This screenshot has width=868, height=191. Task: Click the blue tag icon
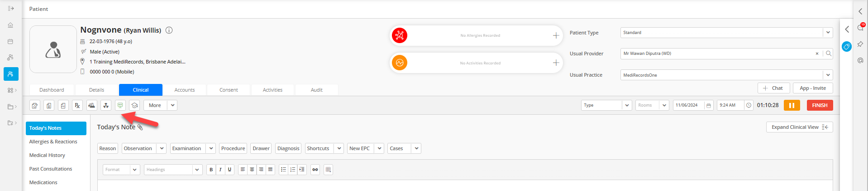pos(847,46)
